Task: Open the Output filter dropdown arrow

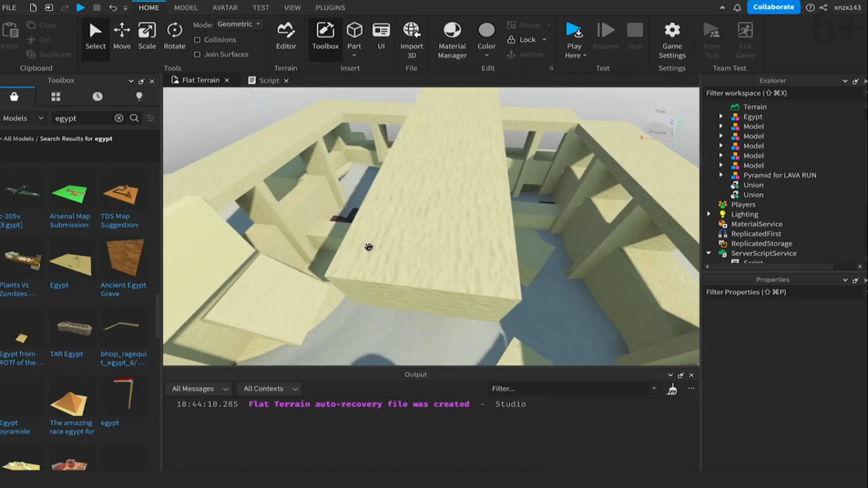Action: [x=654, y=389]
